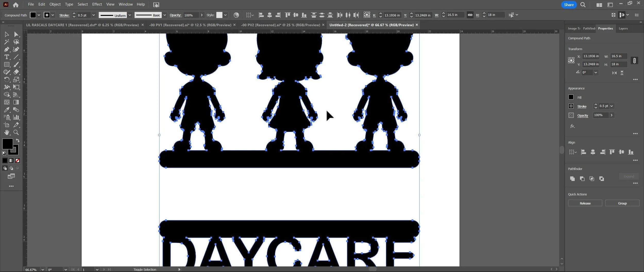Screen dimensions: 644x272
Task: Activate the Artboard tool
Action: click(x=7, y=125)
